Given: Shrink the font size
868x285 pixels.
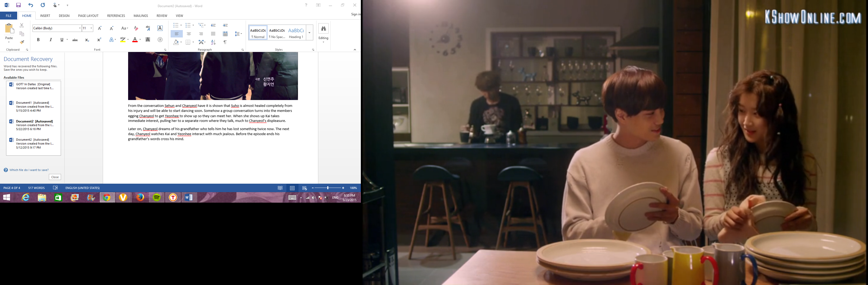Looking at the screenshot, I should click(111, 28).
